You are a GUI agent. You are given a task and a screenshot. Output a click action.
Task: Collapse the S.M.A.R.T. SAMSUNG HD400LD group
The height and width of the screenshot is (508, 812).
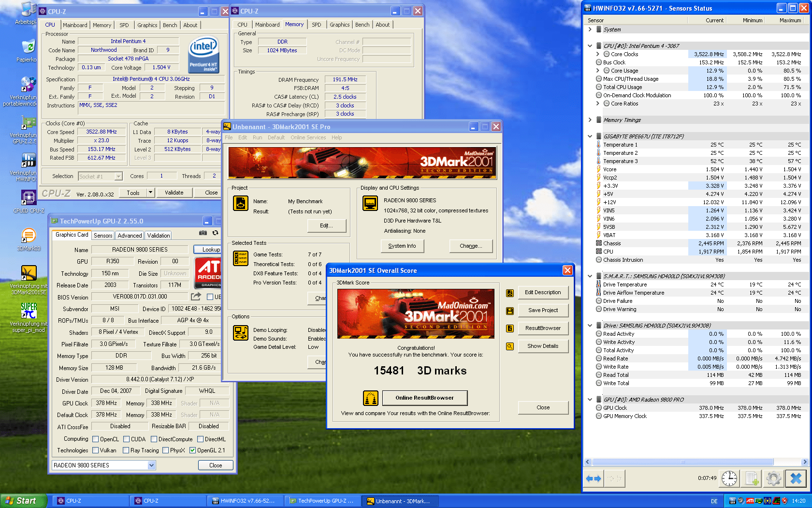[590, 276]
